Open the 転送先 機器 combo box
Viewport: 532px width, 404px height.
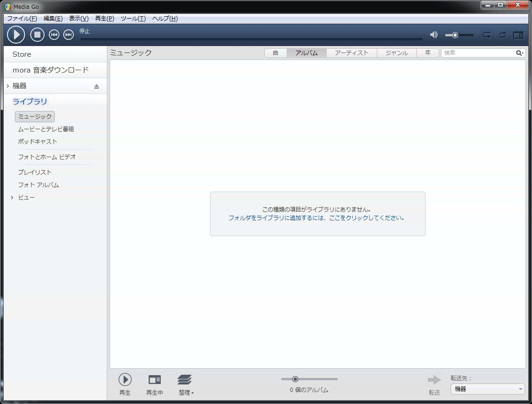click(487, 389)
